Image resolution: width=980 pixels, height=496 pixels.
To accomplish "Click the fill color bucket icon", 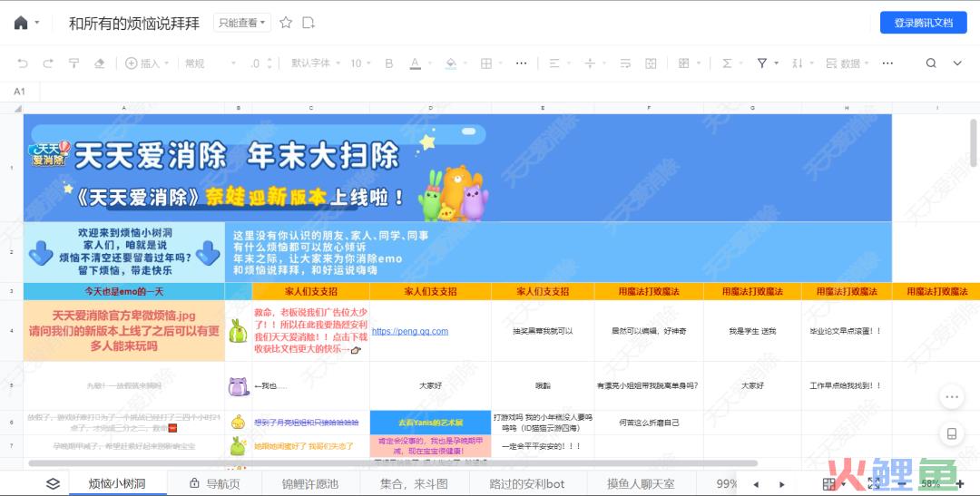I will point(451,63).
